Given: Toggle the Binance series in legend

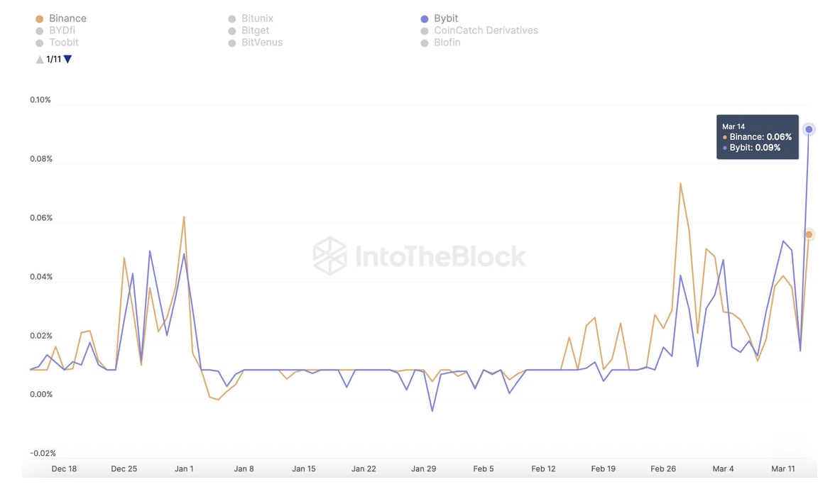Looking at the screenshot, I should pos(61,18).
